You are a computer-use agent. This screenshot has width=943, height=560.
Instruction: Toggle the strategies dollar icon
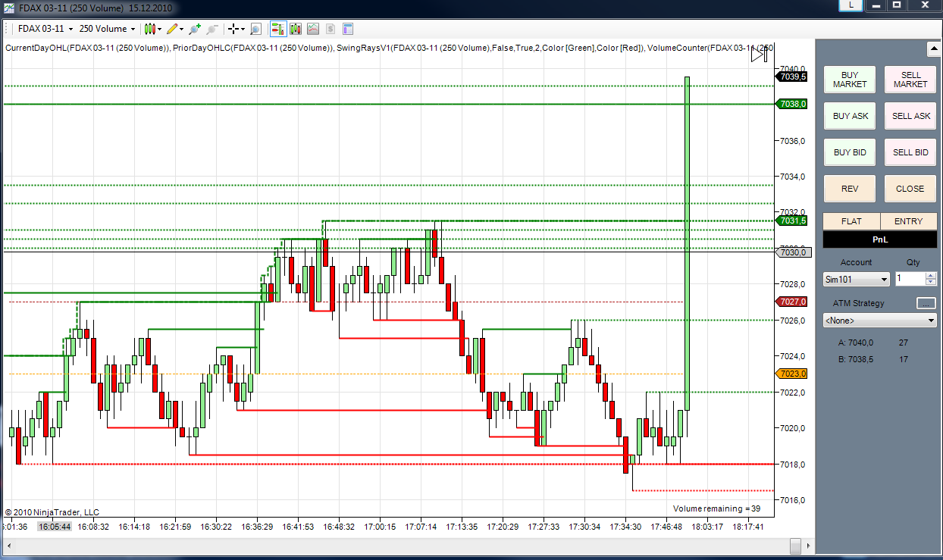point(331,29)
